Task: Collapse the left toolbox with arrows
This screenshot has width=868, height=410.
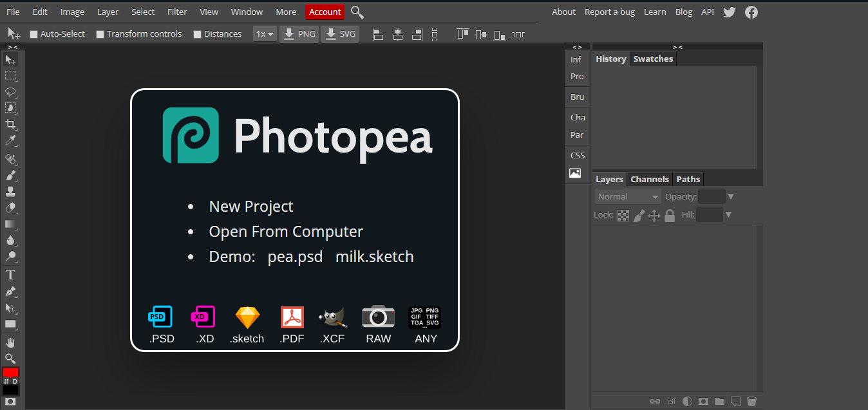Action: (12, 47)
